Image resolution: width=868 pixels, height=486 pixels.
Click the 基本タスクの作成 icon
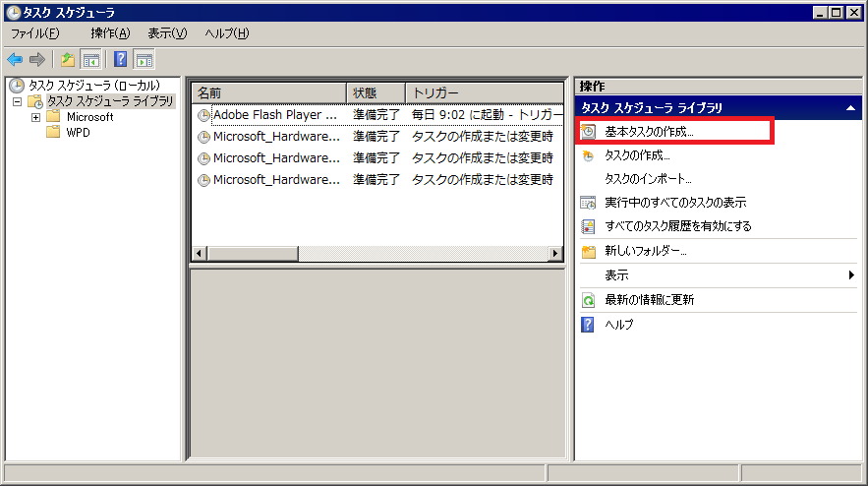pos(588,131)
